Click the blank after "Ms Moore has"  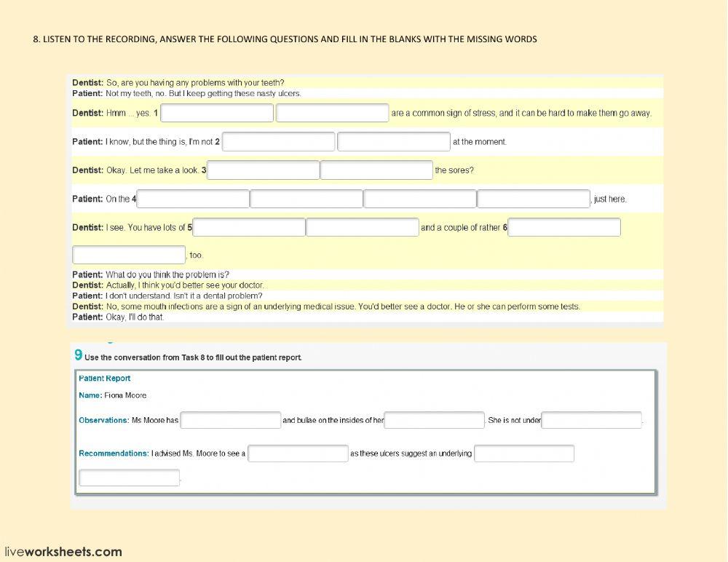(x=231, y=420)
